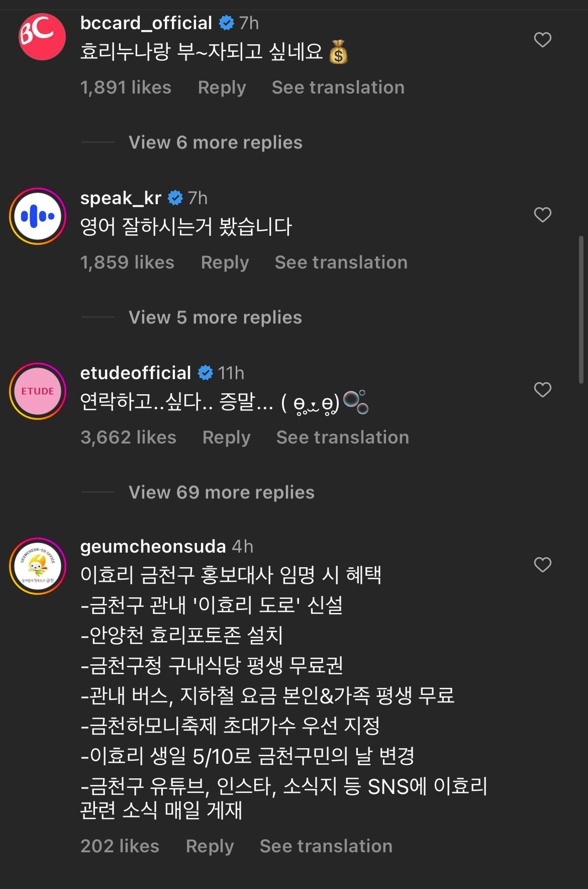
Task: Click etudeofficial's blue verified badge
Action: [x=205, y=373]
